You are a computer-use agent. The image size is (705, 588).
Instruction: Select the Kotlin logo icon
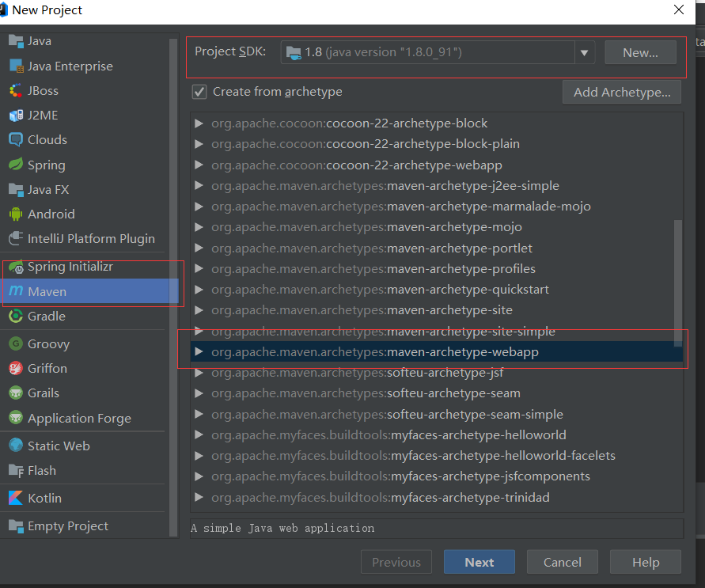[x=15, y=498]
